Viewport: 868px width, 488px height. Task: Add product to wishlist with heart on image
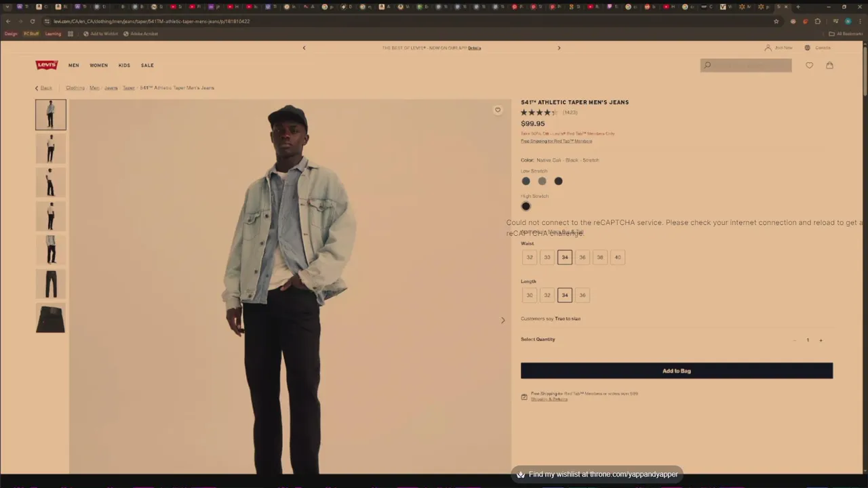coord(498,110)
